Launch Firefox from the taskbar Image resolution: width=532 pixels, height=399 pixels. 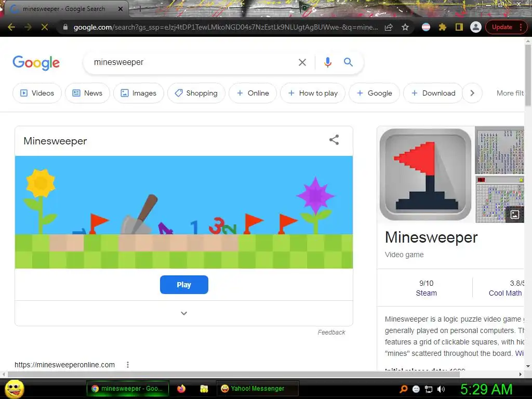tap(181, 389)
